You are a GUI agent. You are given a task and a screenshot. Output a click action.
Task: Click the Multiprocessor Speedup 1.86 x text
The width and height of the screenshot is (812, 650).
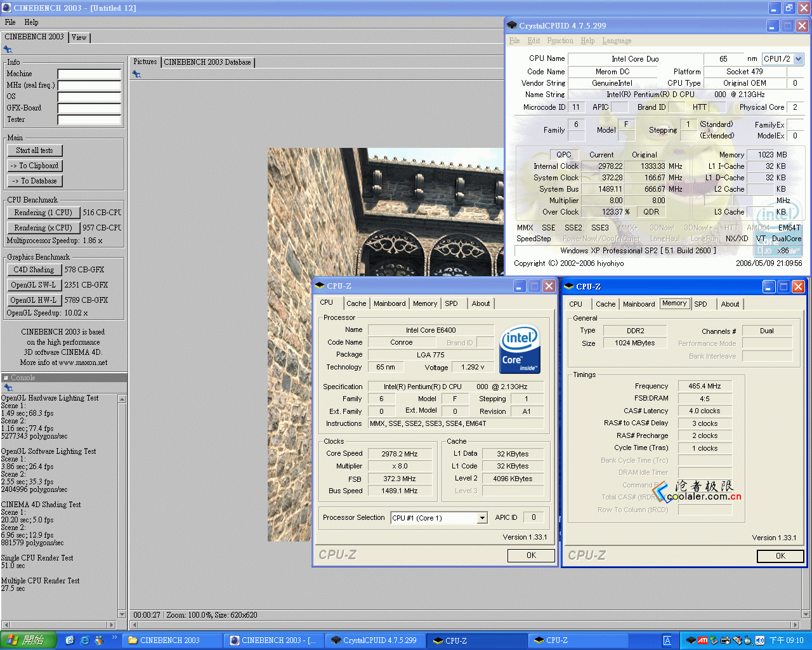click(x=55, y=241)
